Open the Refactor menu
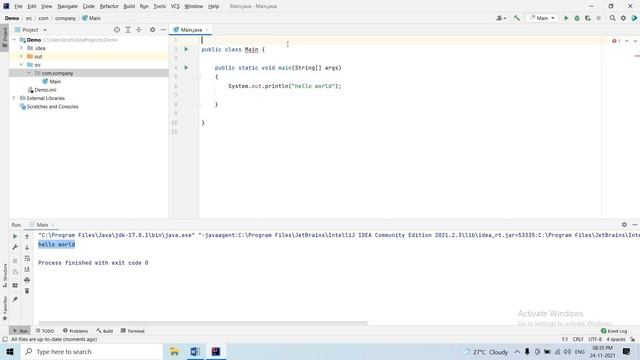This screenshot has width=640, height=360. [109, 6]
